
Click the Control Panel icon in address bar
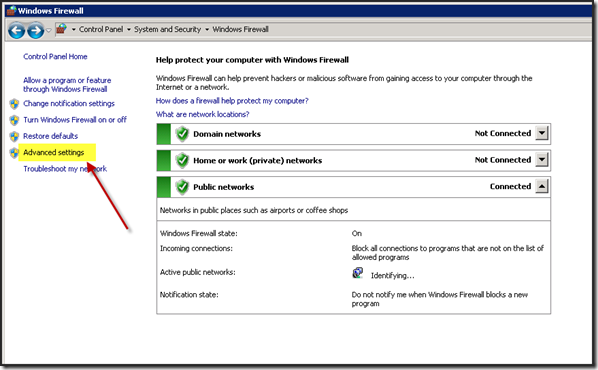coord(61,29)
